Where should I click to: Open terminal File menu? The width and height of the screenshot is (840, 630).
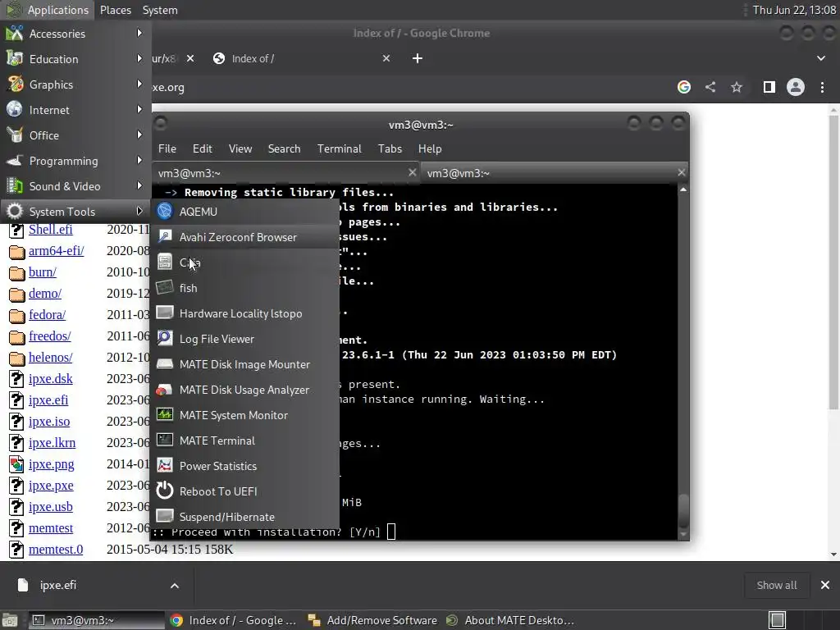pyautogui.click(x=167, y=149)
